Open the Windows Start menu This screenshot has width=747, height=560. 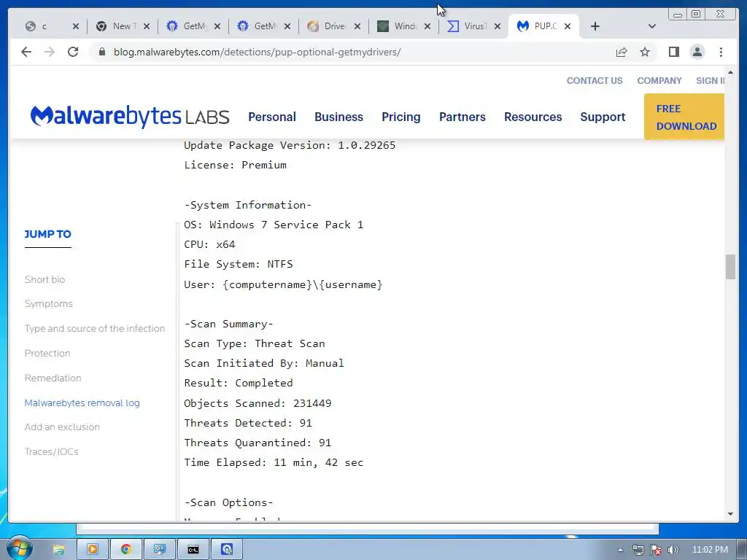click(x=18, y=549)
